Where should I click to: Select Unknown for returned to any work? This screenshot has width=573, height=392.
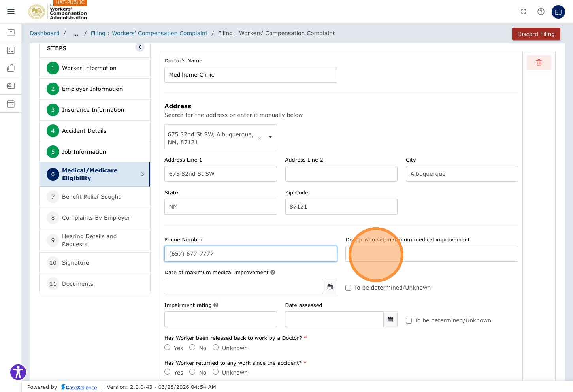(216, 372)
